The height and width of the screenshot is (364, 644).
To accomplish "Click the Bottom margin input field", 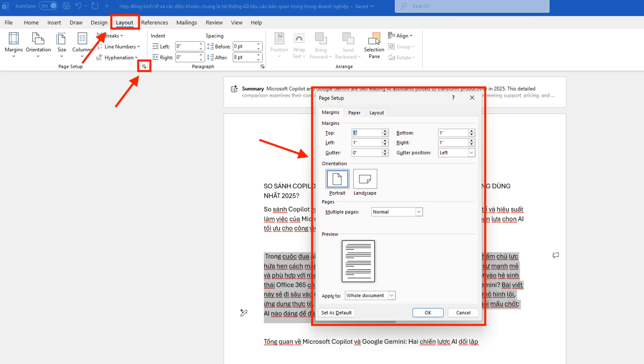I will click(x=453, y=133).
